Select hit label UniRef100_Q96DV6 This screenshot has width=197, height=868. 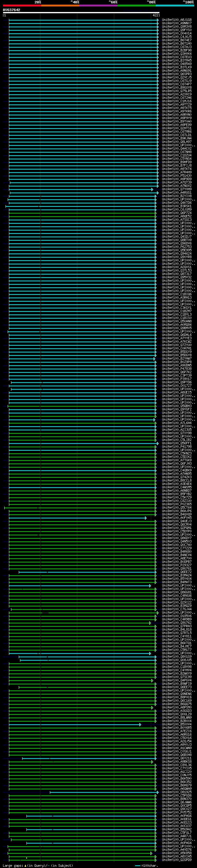coord(177,243)
